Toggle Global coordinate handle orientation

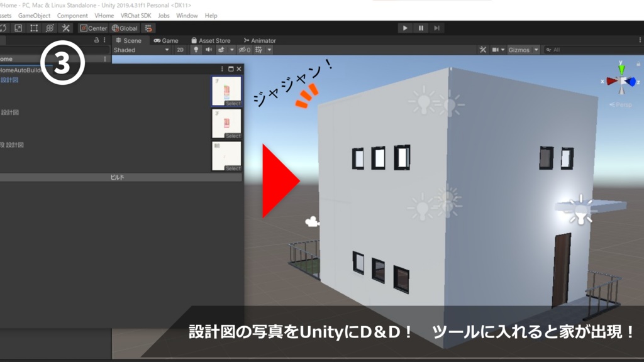(x=126, y=28)
